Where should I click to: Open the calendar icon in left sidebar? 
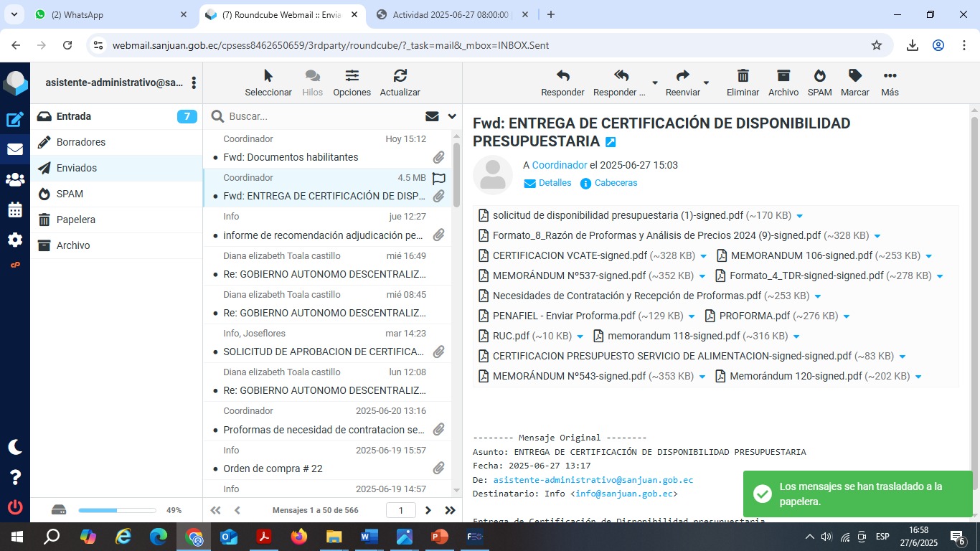tap(15, 210)
